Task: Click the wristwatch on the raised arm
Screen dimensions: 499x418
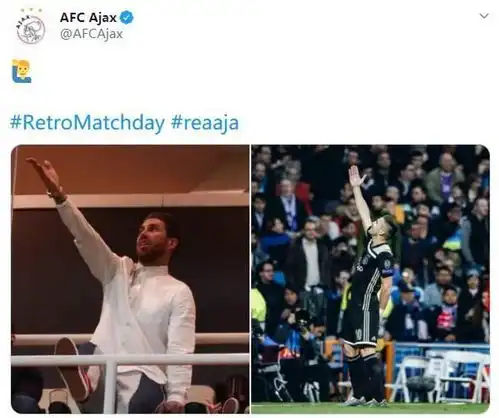Action: coord(57,195)
